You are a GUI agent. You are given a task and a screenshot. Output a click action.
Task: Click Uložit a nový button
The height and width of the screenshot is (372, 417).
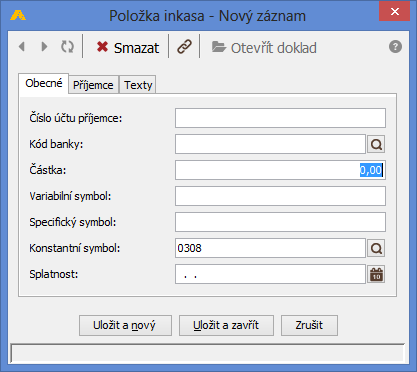coord(125,325)
